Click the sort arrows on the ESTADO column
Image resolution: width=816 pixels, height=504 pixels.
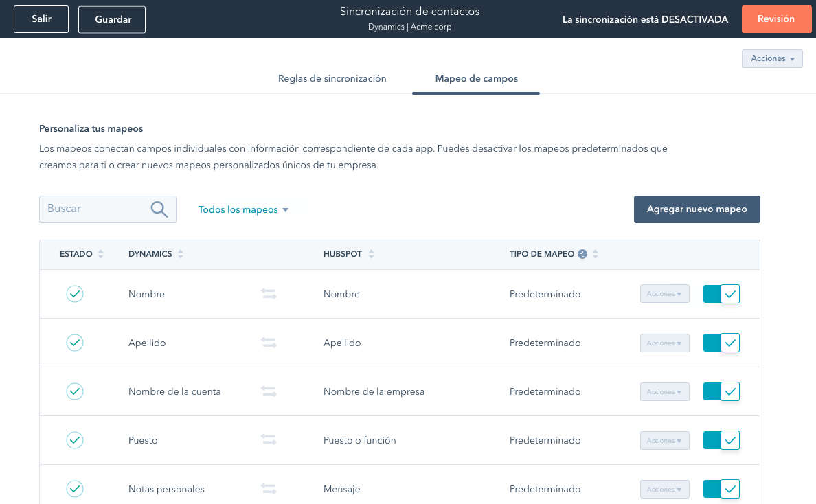tap(100, 253)
